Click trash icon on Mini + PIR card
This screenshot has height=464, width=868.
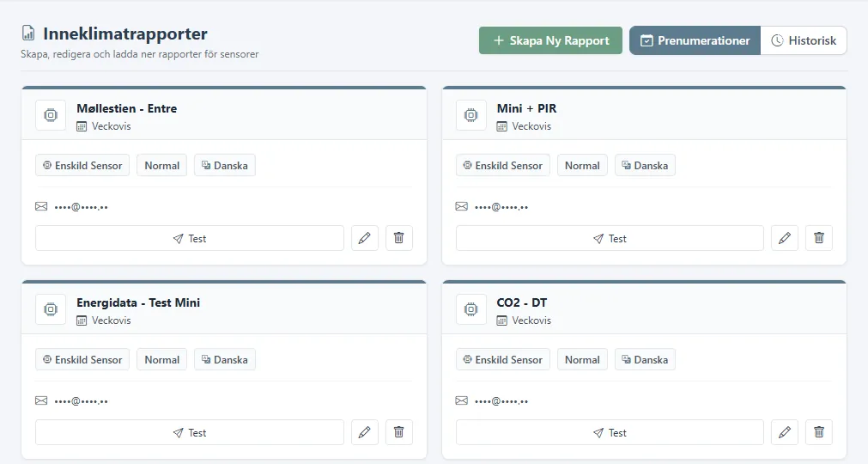[819, 238]
